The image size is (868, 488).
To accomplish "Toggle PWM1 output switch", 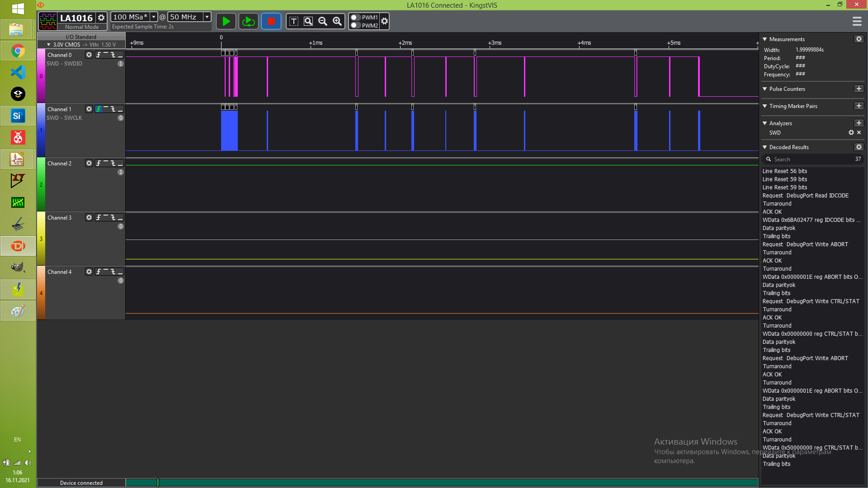I will pos(356,17).
